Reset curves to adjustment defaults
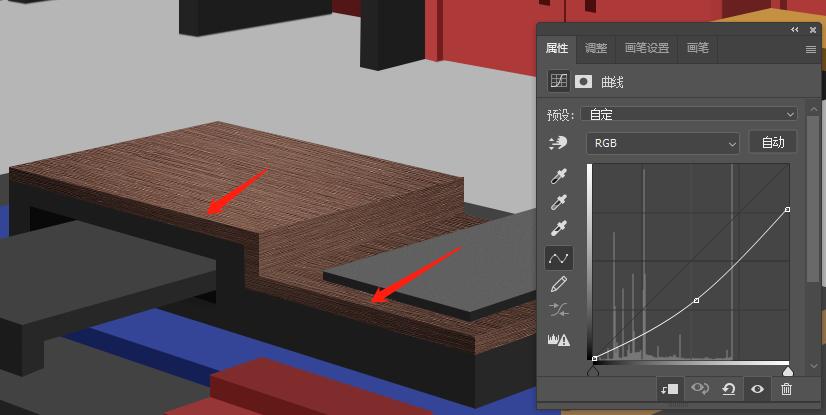Screen dimensions: 826x415 coord(729,389)
